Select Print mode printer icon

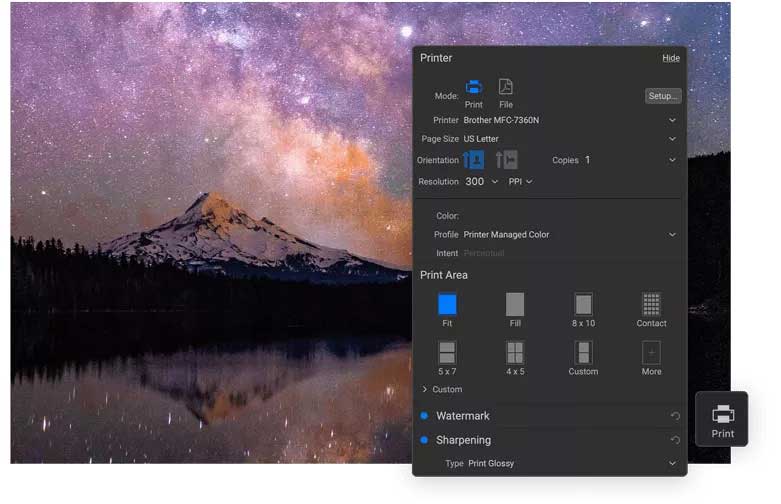pyautogui.click(x=474, y=87)
